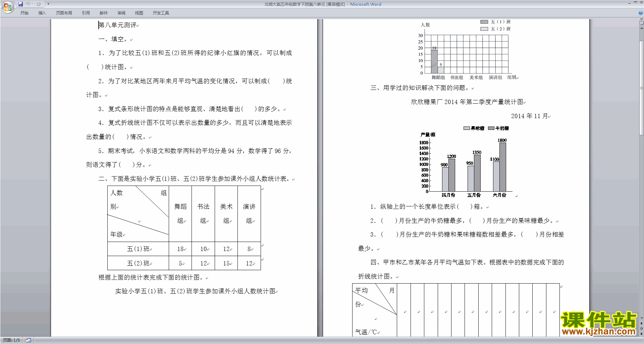Go to next page double-arrow button

[642, 334]
